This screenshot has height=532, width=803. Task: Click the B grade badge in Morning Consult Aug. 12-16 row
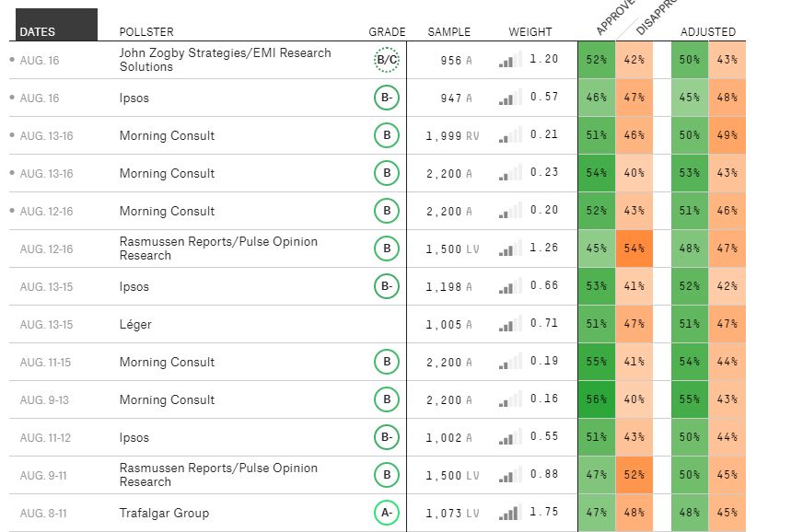(x=387, y=211)
